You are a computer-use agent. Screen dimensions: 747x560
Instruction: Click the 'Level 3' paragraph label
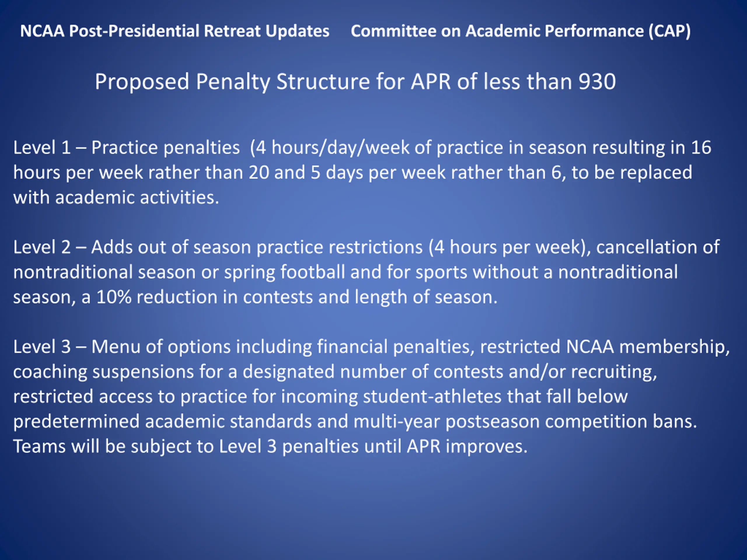(42, 347)
